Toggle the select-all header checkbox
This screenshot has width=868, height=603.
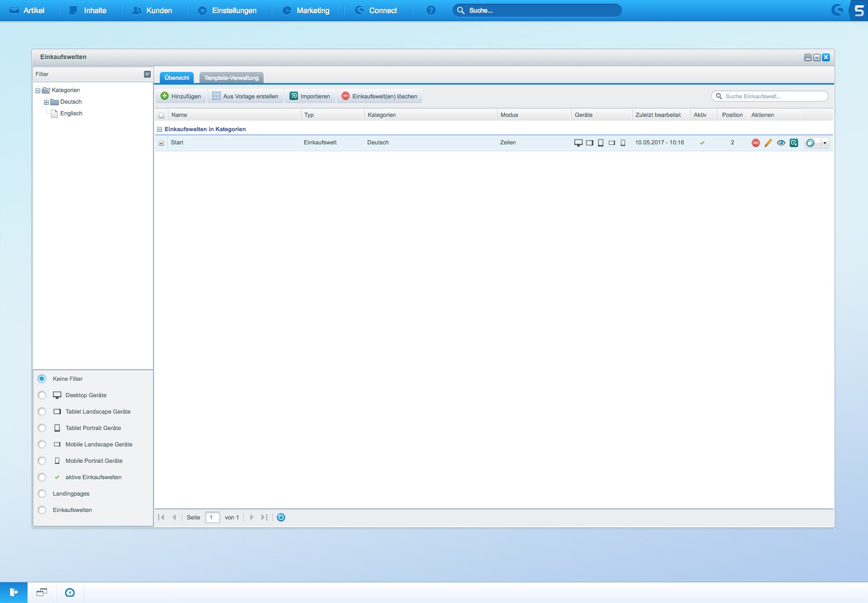point(161,115)
